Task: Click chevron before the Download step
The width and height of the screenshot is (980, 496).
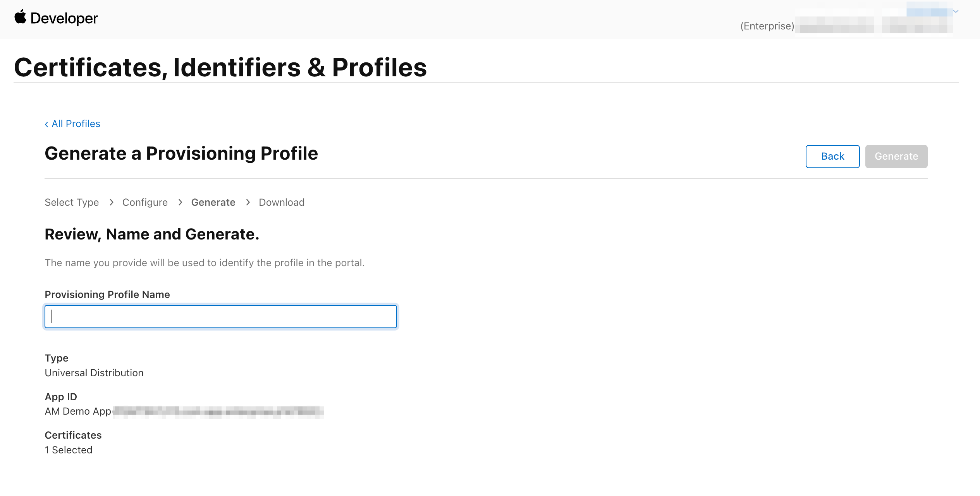Action: point(248,202)
